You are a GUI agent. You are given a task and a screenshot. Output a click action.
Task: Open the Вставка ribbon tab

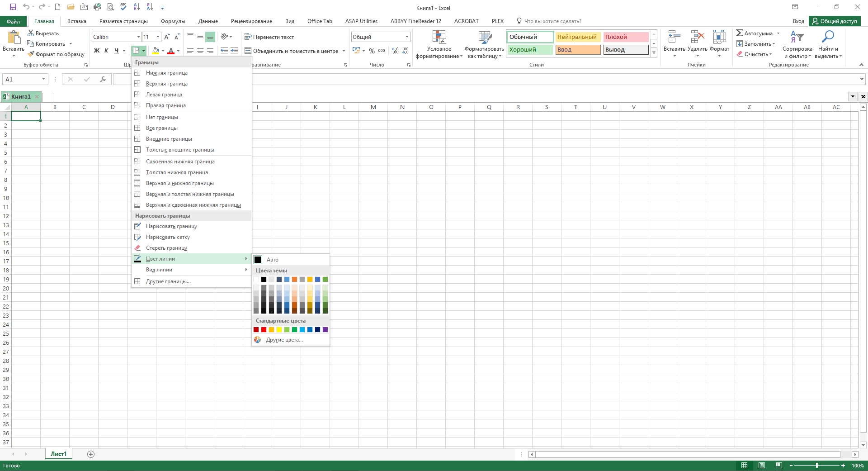tap(77, 21)
